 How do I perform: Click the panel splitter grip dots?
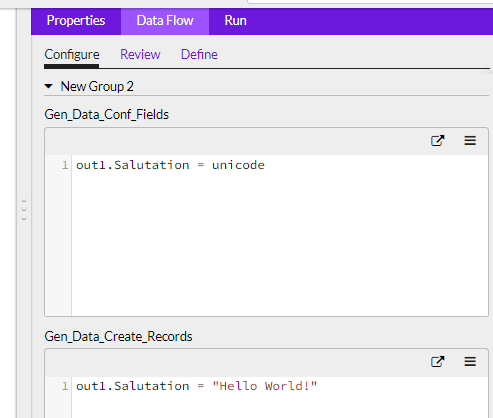[x=24, y=210]
